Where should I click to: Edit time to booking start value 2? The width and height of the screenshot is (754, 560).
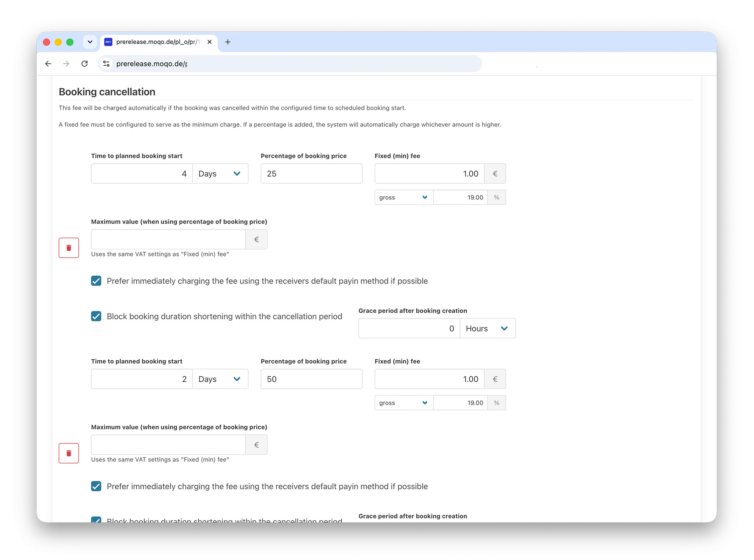(x=142, y=379)
